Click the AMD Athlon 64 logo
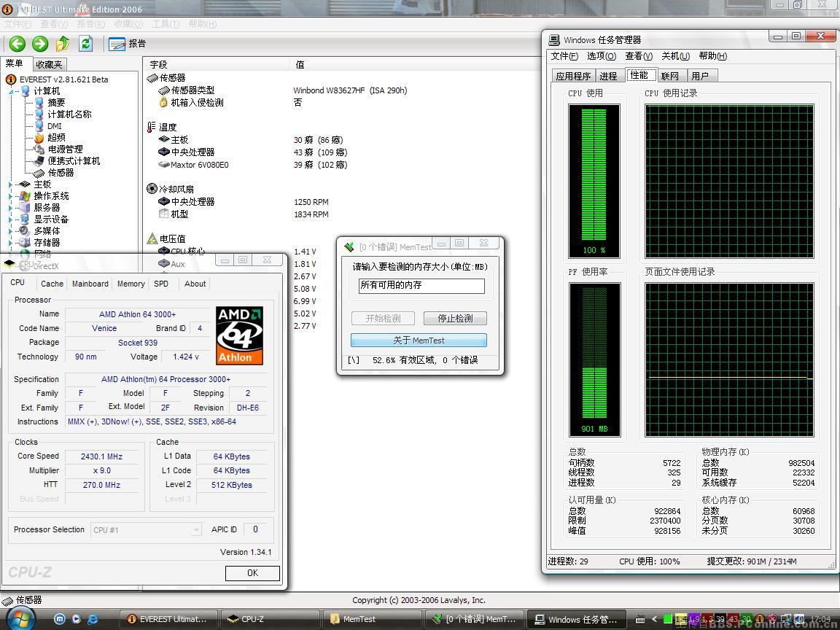This screenshot has height=630, width=840. pyautogui.click(x=239, y=335)
